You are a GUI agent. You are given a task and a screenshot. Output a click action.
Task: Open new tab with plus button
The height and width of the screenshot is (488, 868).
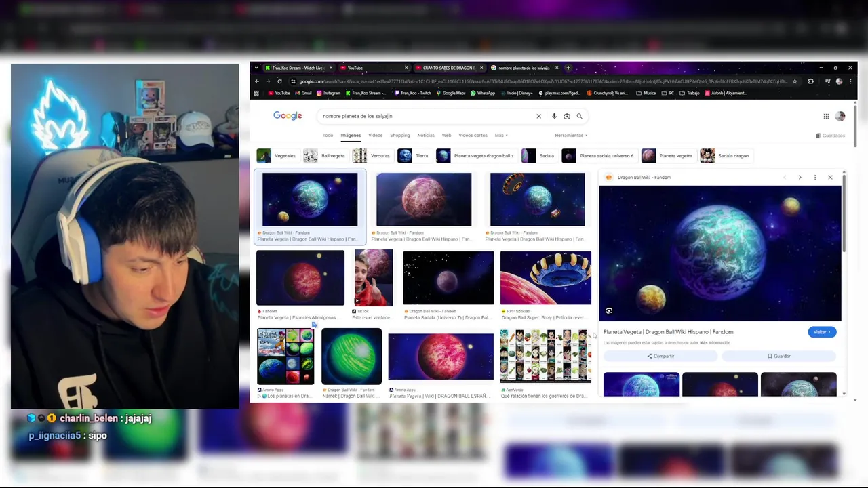pos(568,68)
